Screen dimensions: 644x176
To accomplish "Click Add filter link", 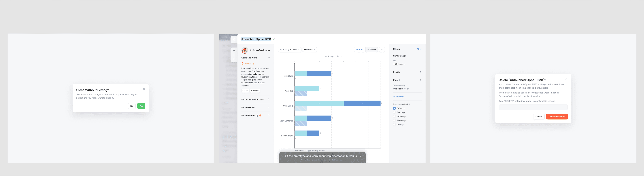I will tap(399, 96).
